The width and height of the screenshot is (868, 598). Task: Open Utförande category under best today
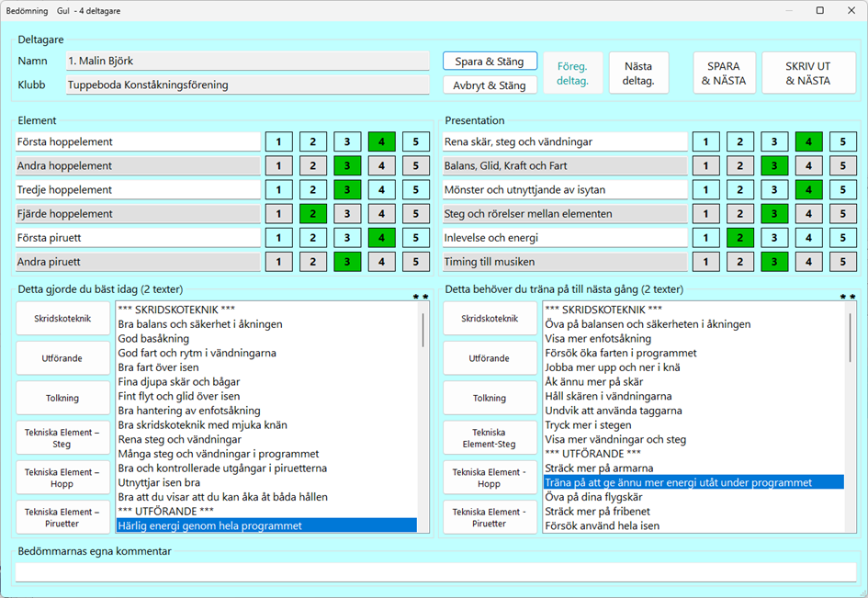62,358
